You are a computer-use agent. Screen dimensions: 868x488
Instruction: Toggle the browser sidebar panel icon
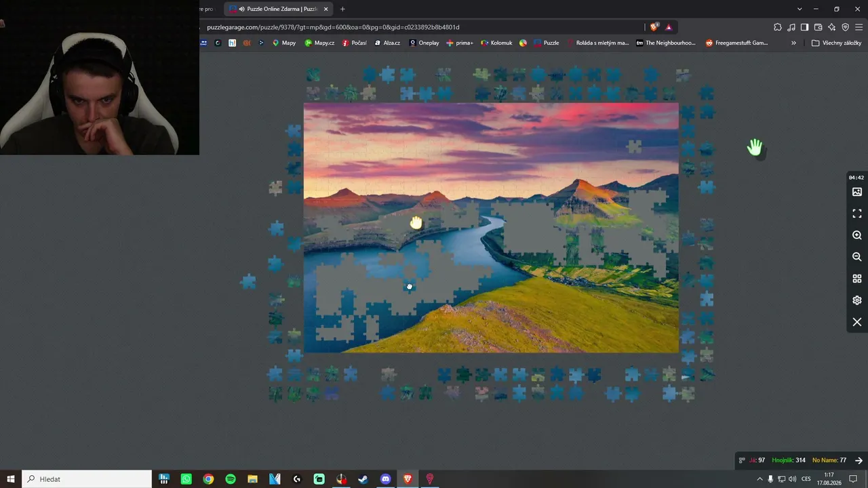(804, 27)
